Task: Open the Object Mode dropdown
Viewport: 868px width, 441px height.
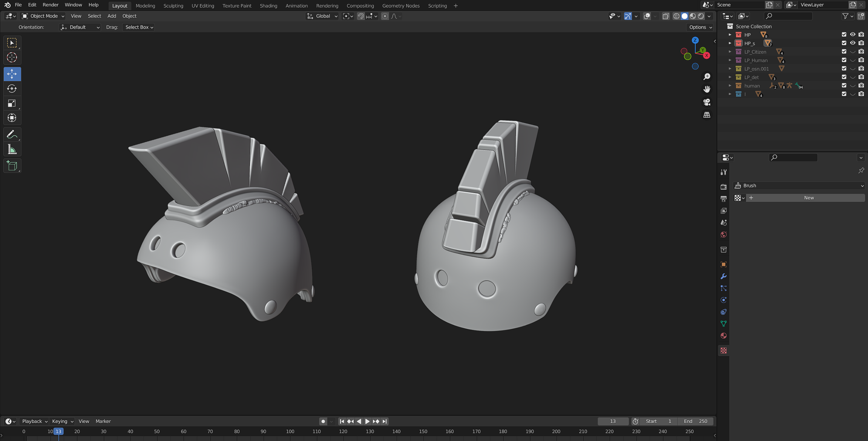Action: point(43,16)
